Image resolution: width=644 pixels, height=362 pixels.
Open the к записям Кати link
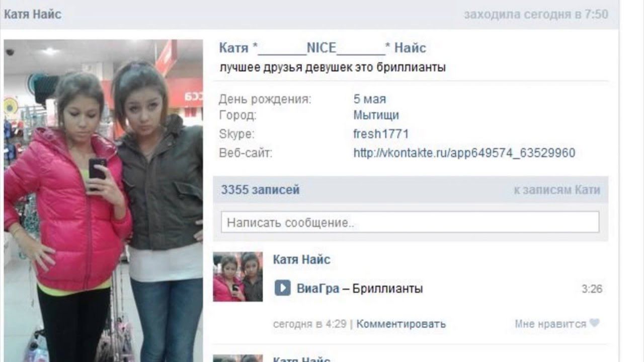tap(557, 190)
